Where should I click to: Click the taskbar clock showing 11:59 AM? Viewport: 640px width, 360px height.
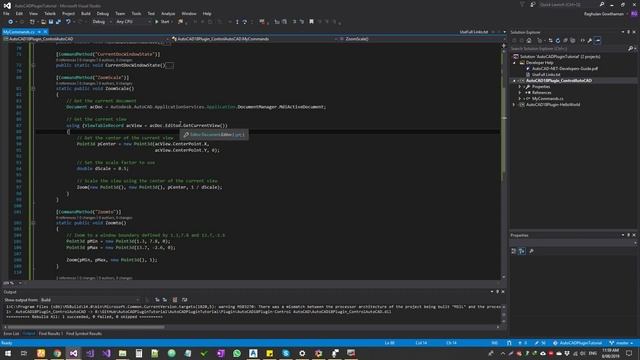pyautogui.click(x=610, y=353)
